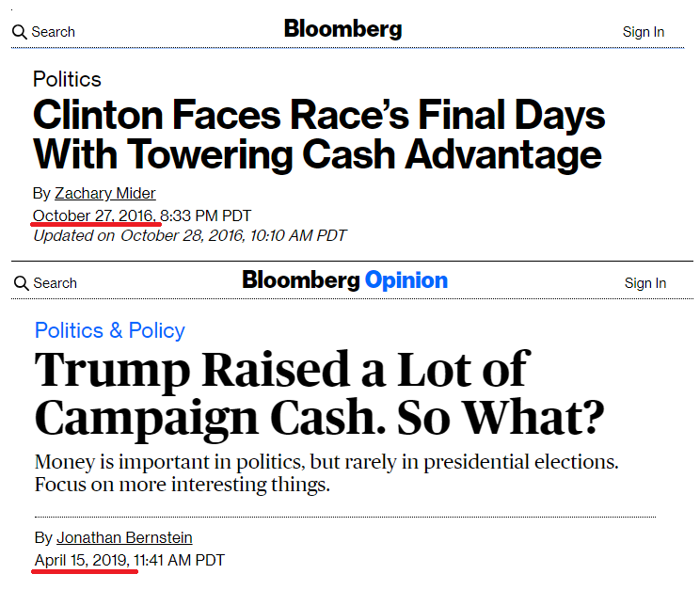Click the Bloomberg Opinion logo
The image size is (700, 590).
point(344,281)
